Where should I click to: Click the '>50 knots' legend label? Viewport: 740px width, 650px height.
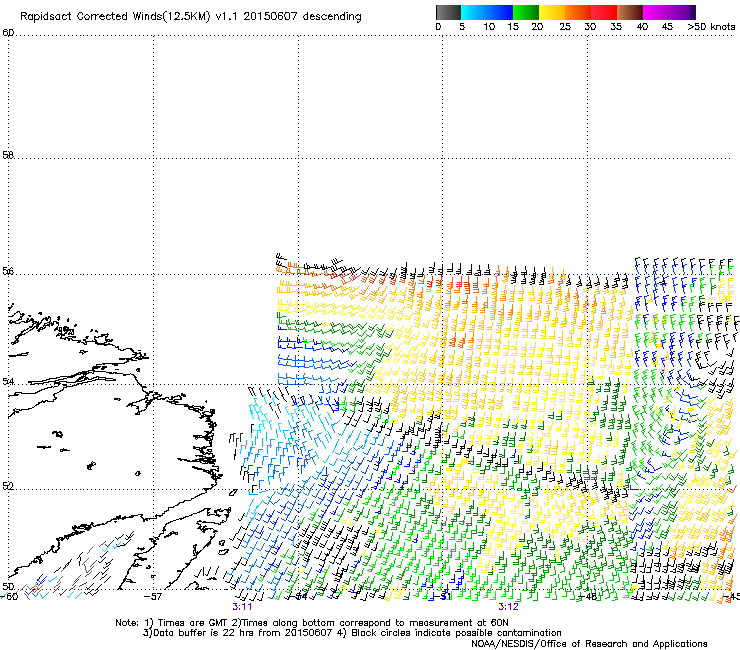click(711, 27)
